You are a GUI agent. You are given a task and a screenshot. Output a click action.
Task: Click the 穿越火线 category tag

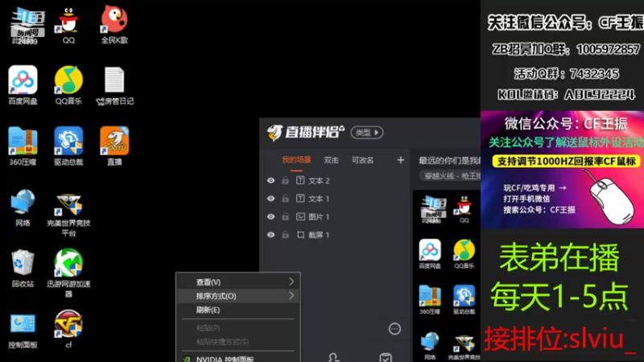click(x=450, y=175)
